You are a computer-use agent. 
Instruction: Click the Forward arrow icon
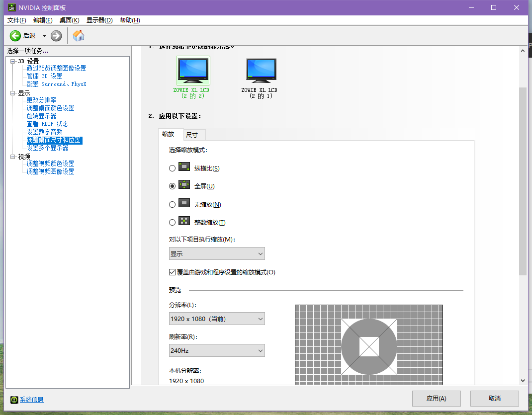(x=56, y=36)
